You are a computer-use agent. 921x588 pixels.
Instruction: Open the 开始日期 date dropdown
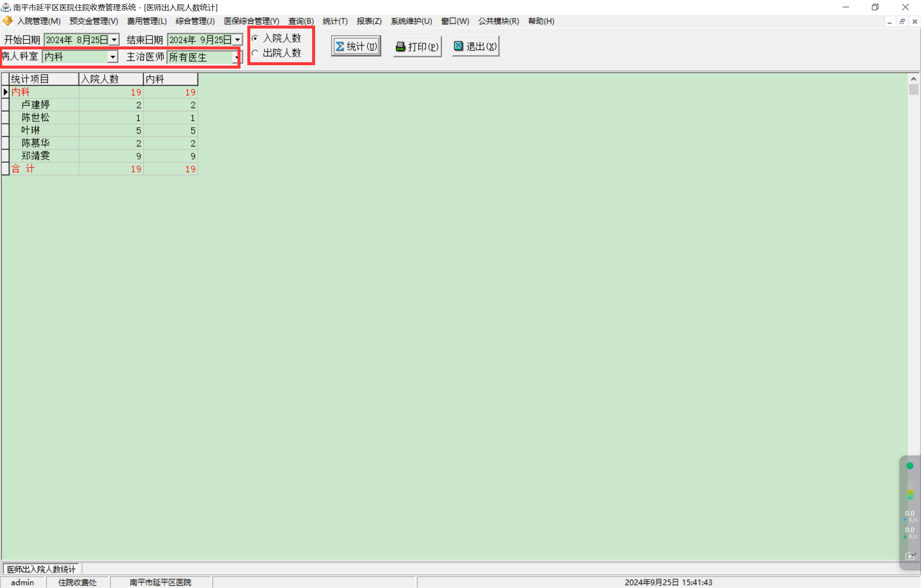point(114,40)
